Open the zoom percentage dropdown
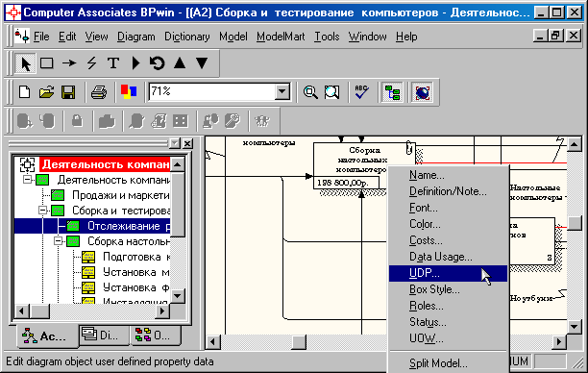Screen dimensions: 588x373 coord(282,91)
